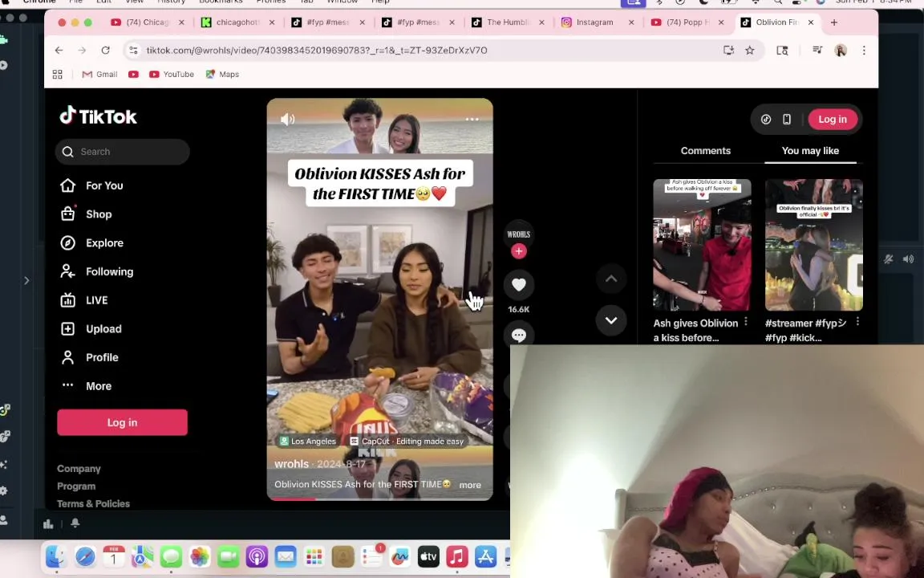The image size is (924, 578).
Task: Open the Upload page
Action: click(91, 329)
